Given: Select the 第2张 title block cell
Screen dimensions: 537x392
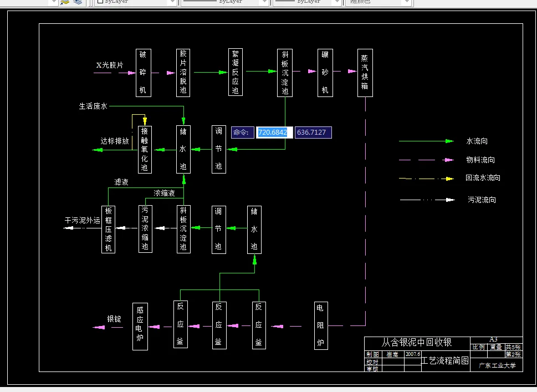Looking at the screenshot, I should pyautogui.click(x=514, y=354).
